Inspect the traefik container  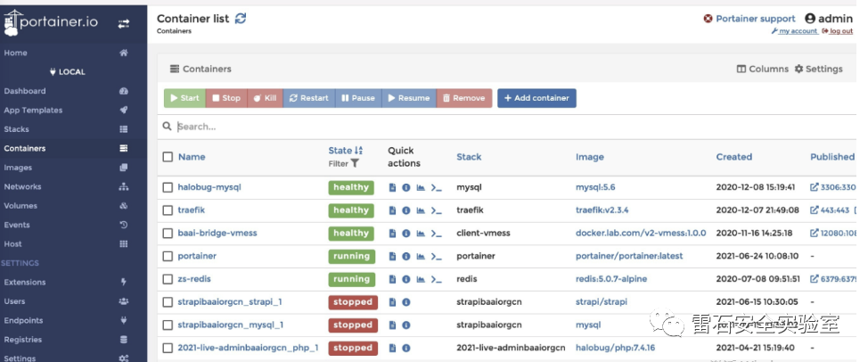pyautogui.click(x=405, y=210)
